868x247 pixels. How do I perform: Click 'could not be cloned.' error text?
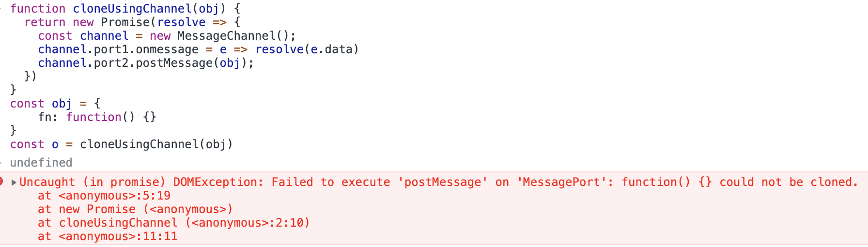[x=789, y=182]
